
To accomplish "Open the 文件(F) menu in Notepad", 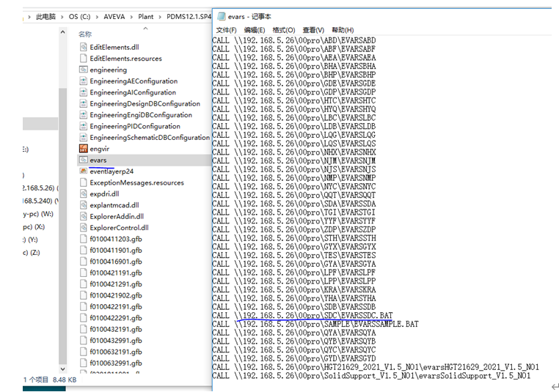I will pyautogui.click(x=227, y=30).
